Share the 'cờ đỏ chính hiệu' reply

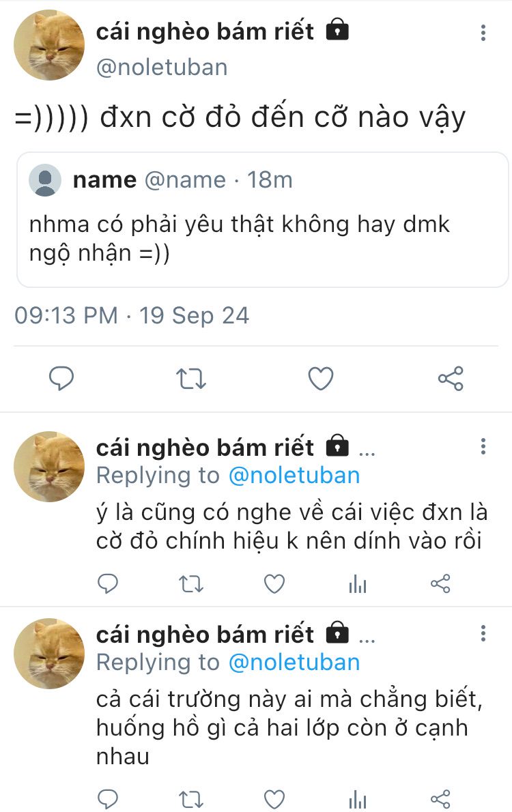(x=441, y=583)
